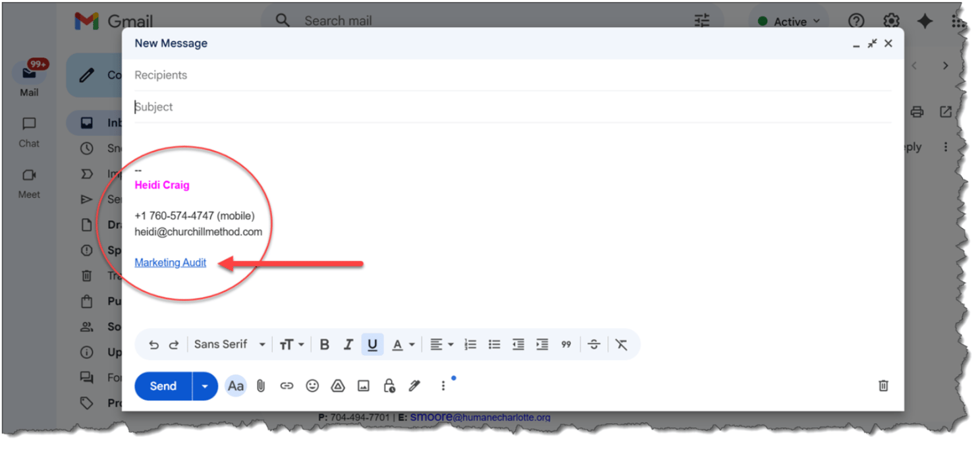Open the Active status dropdown

790,22
